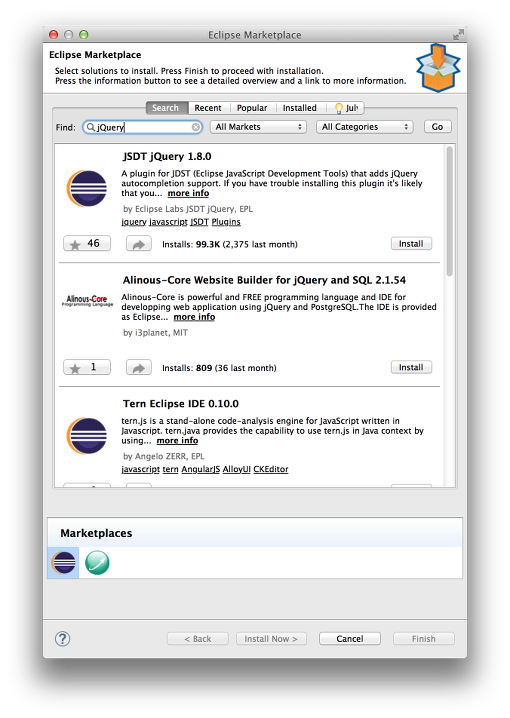Share JSDT jQuery using the arrow icon
The height and width of the screenshot is (718, 510).
pos(139,244)
